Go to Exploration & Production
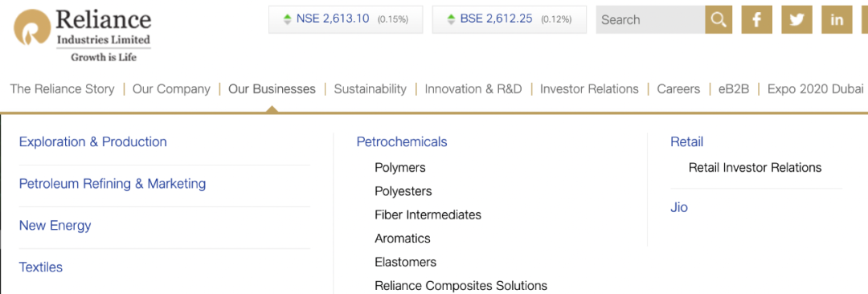Viewport: 868px width, 294px height. 93,141
